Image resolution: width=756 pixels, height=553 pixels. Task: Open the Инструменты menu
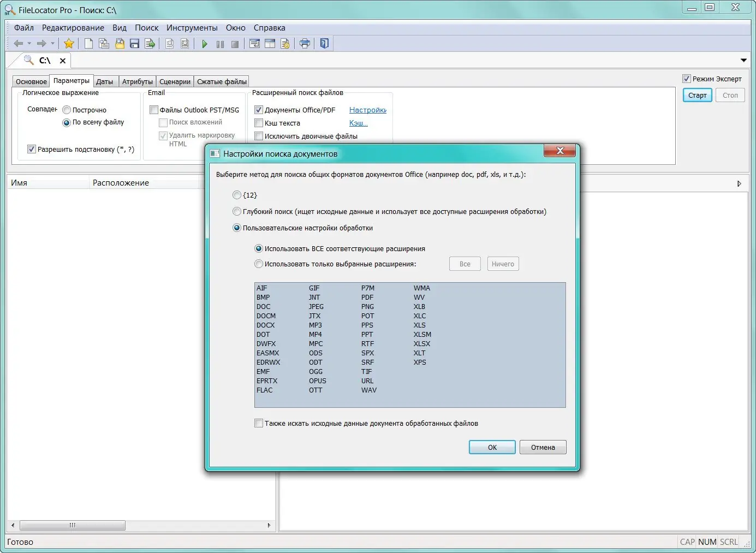(192, 28)
